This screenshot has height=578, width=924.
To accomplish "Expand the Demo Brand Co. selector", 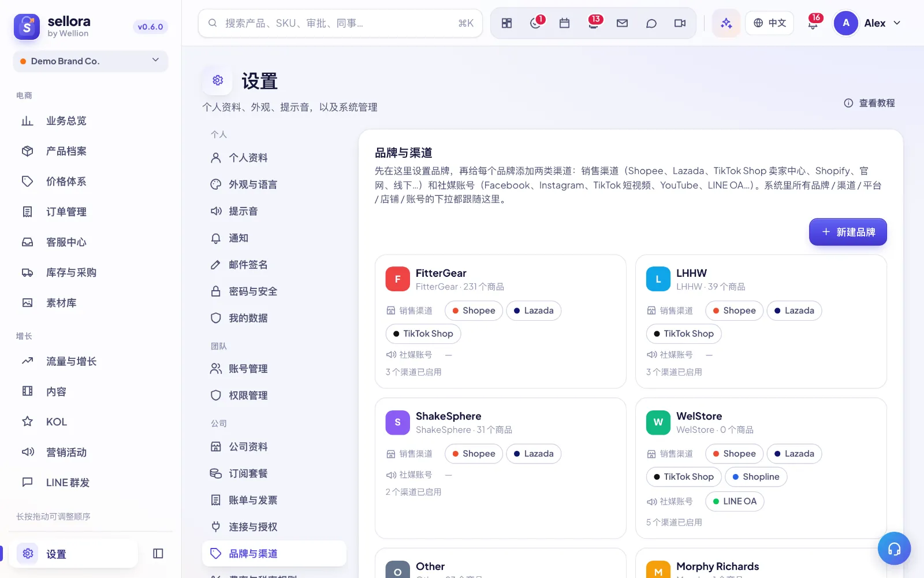I will (x=91, y=61).
